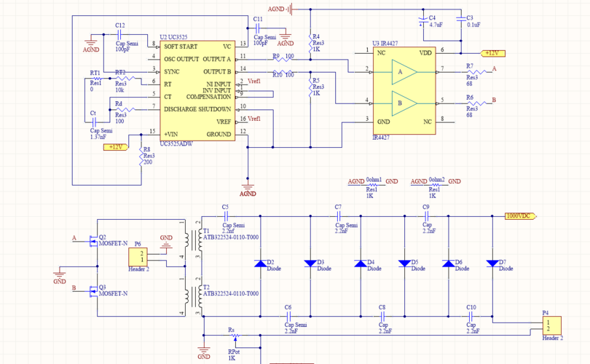Click the Q3 MOSFET-N symbol
The width and height of the screenshot is (590, 364).
[92, 290]
